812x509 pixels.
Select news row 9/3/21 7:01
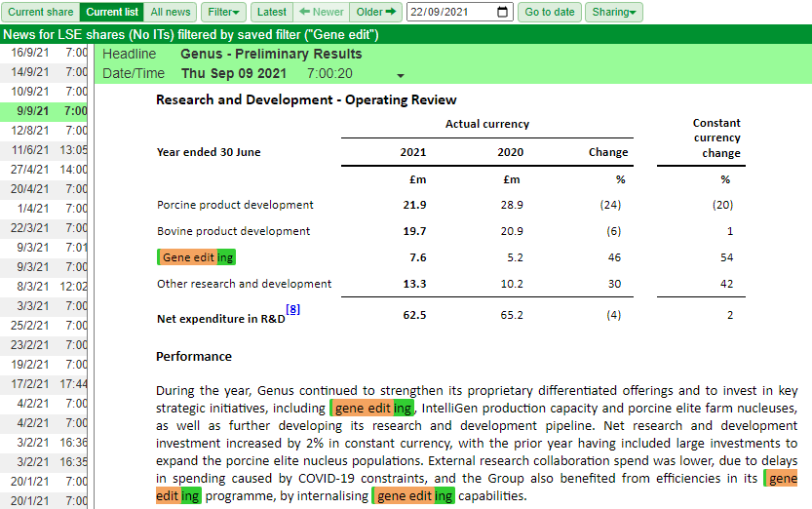click(44, 248)
